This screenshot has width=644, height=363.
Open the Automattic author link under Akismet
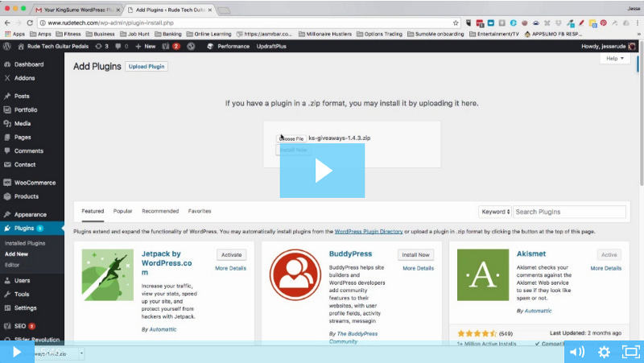click(538, 311)
